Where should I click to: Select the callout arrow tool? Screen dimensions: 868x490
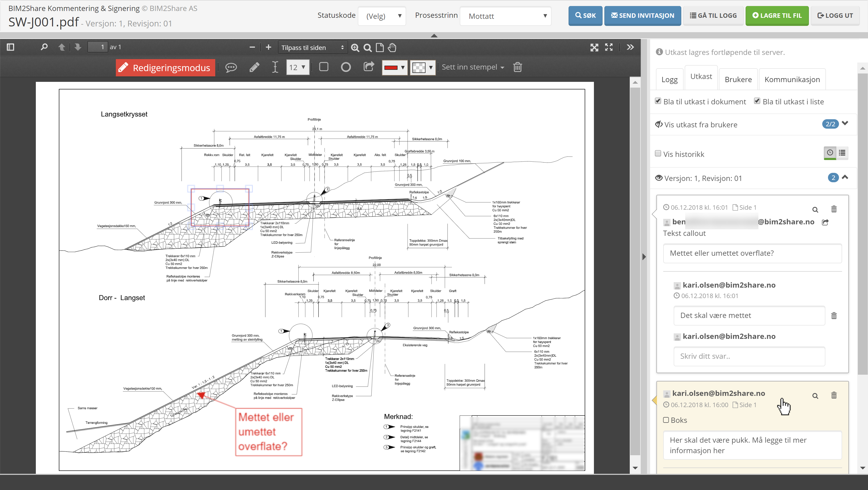(x=369, y=67)
